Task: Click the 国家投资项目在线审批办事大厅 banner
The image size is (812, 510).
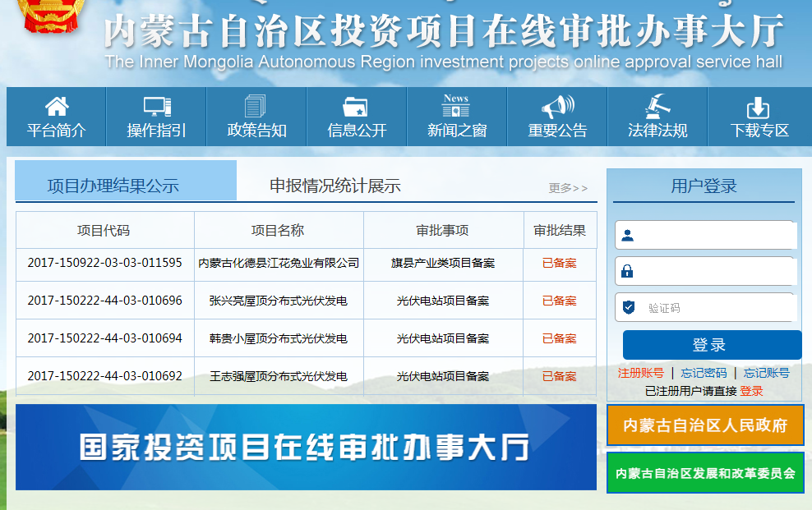Action: (306, 447)
